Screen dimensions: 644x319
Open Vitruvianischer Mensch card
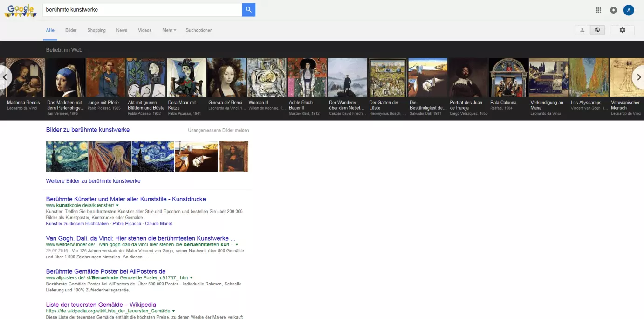(627, 87)
